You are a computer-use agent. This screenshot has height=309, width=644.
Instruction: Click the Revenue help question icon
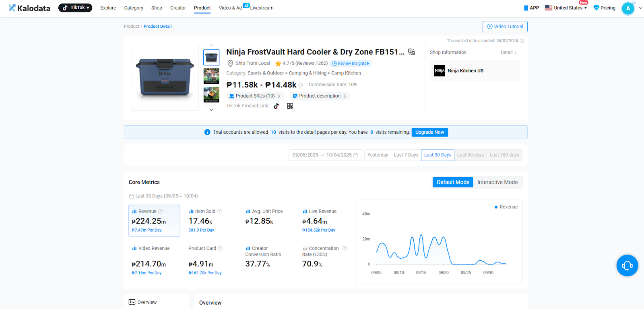point(161,212)
